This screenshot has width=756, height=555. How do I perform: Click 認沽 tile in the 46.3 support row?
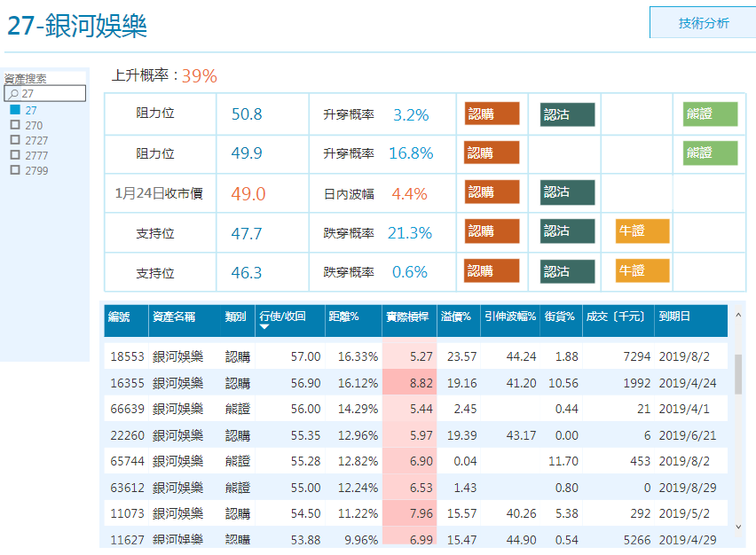(567, 271)
